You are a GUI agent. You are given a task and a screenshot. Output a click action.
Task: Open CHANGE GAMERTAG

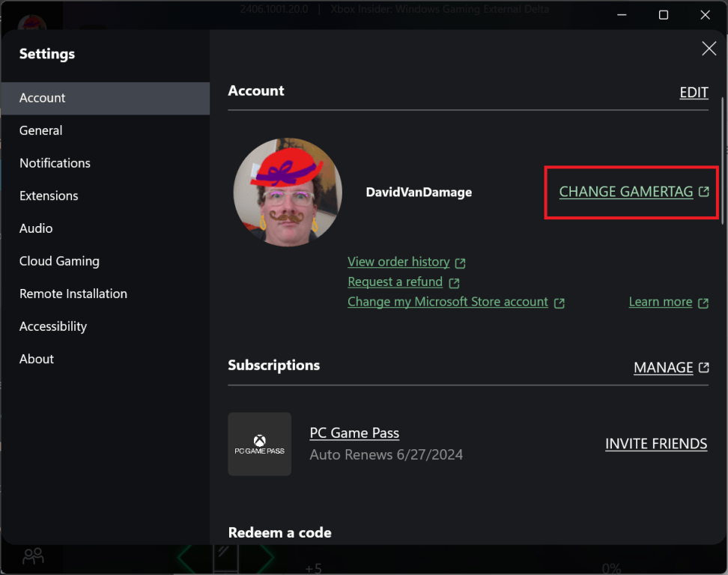click(x=625, y=192)
